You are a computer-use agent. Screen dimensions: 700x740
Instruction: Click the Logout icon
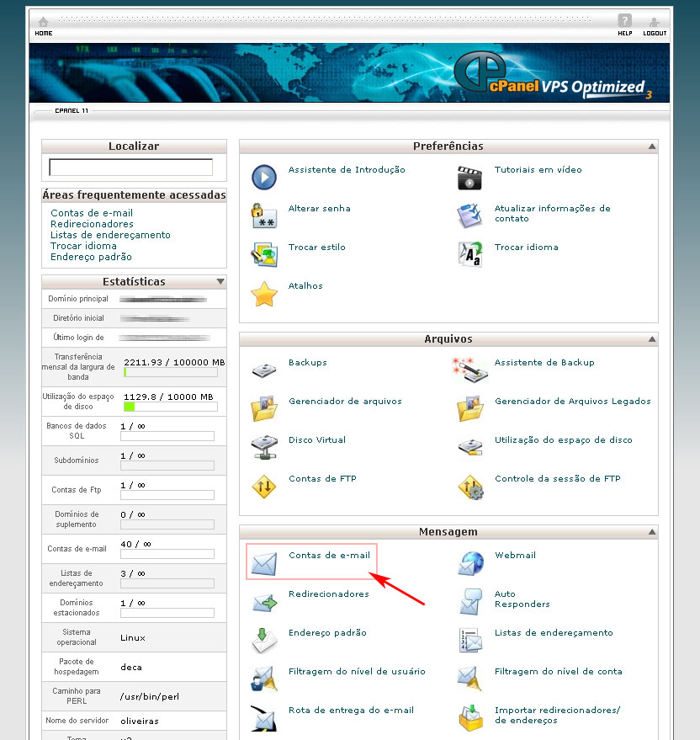coord(655,22)
